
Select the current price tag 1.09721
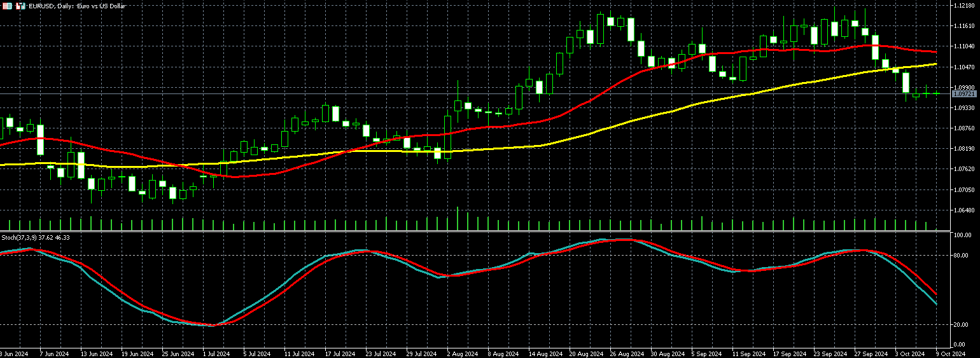(964, 94)
